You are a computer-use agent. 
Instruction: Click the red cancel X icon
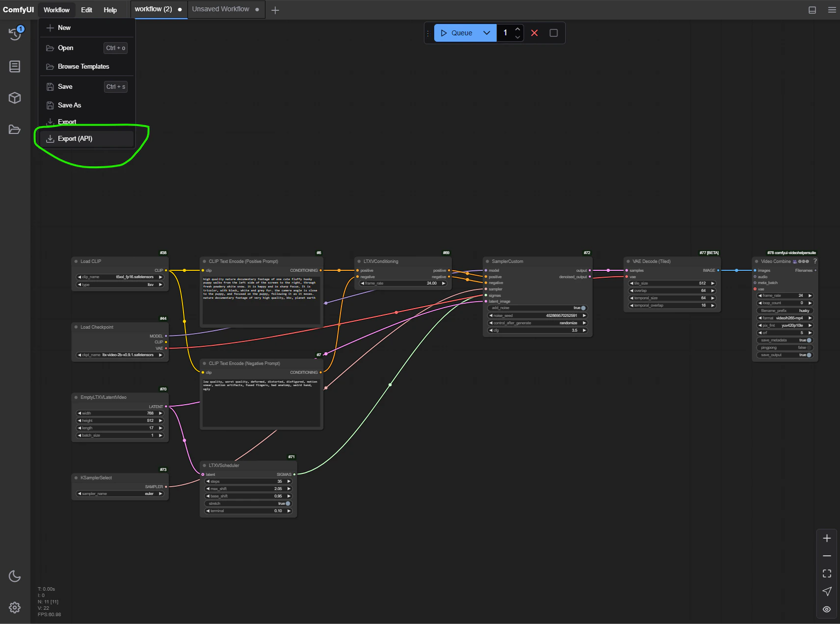pos(534,33)
